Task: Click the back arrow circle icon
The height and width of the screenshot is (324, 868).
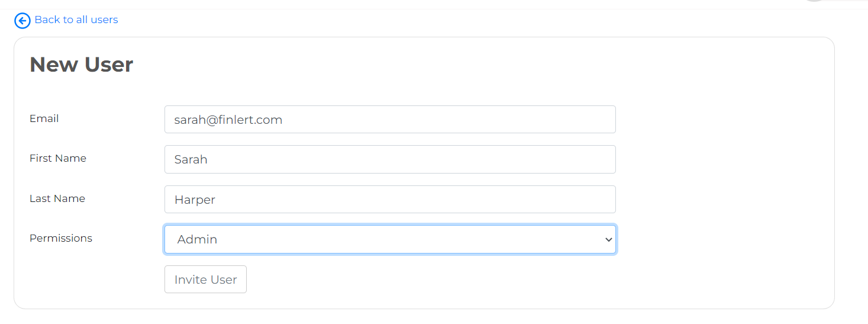Action: [x=22, y=21]
